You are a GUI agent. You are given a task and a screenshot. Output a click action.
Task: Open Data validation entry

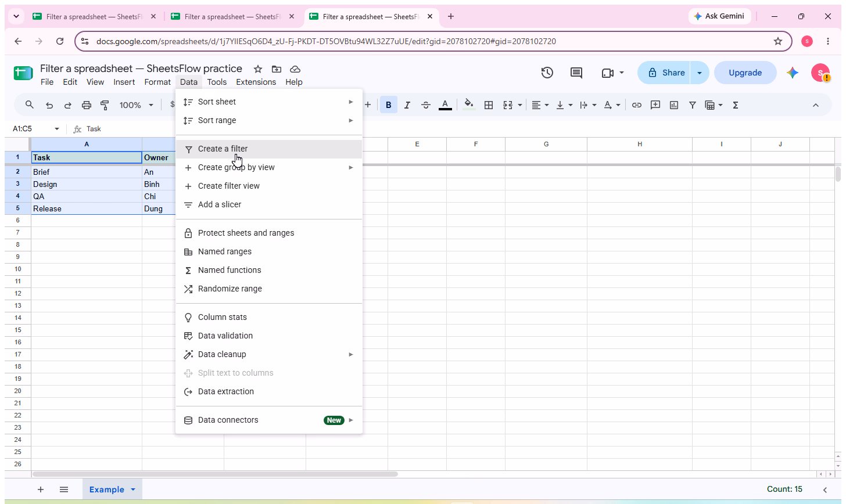269,336
